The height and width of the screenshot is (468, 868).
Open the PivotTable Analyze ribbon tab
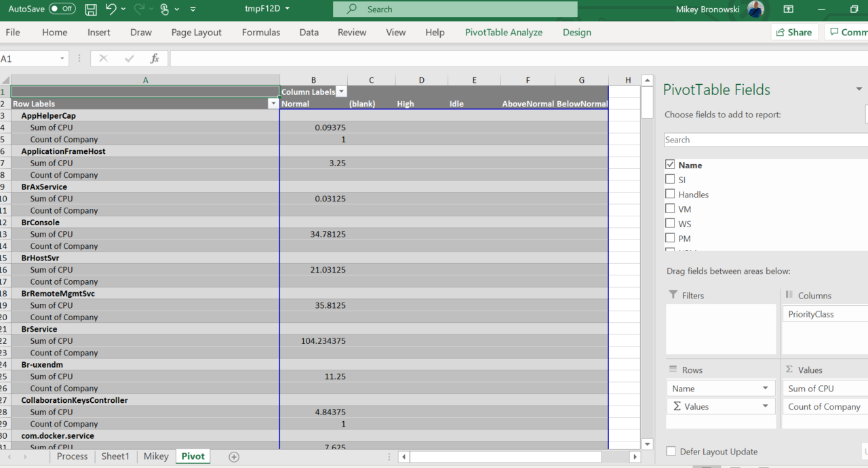[503, 32]
